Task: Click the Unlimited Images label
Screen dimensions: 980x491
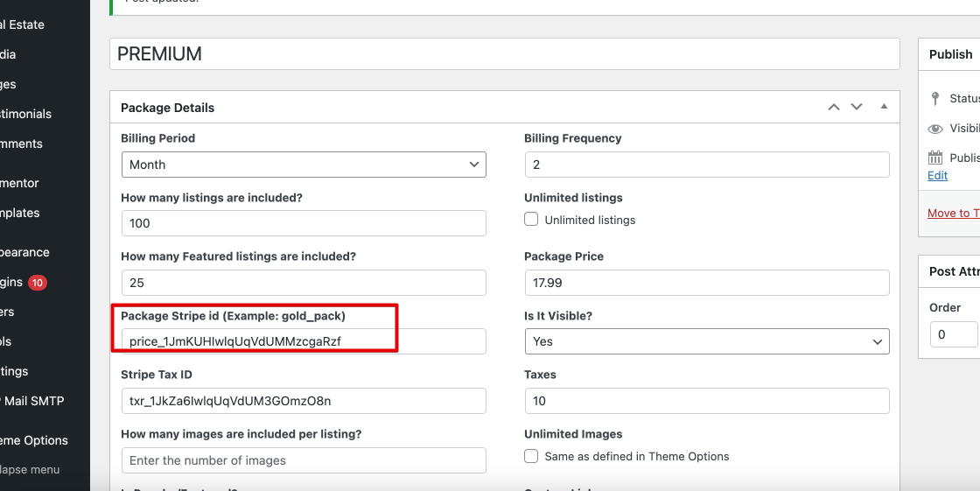Action: point(573,434)
